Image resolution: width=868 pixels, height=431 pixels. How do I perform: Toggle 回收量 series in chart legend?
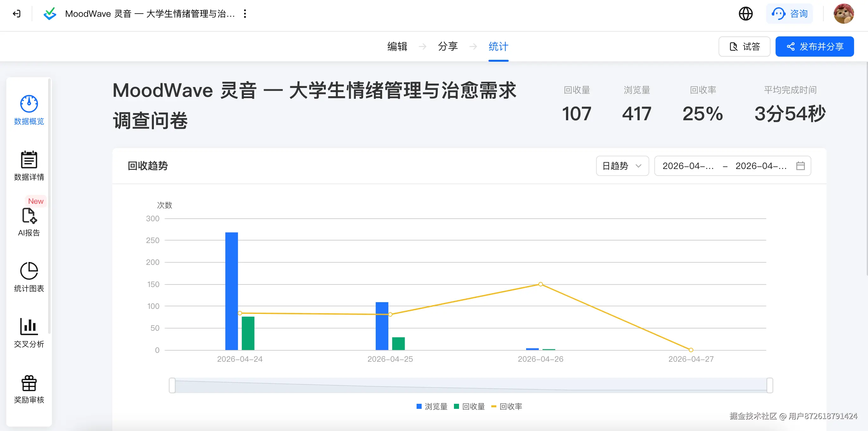[x=469, y=406]
